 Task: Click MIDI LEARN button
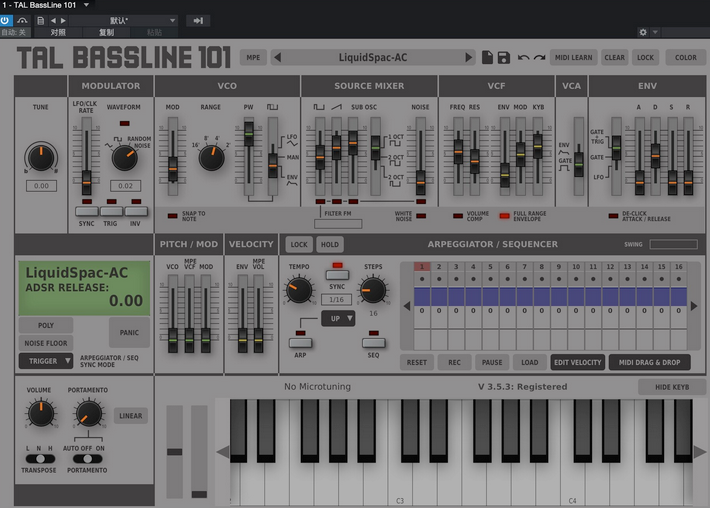574,58
